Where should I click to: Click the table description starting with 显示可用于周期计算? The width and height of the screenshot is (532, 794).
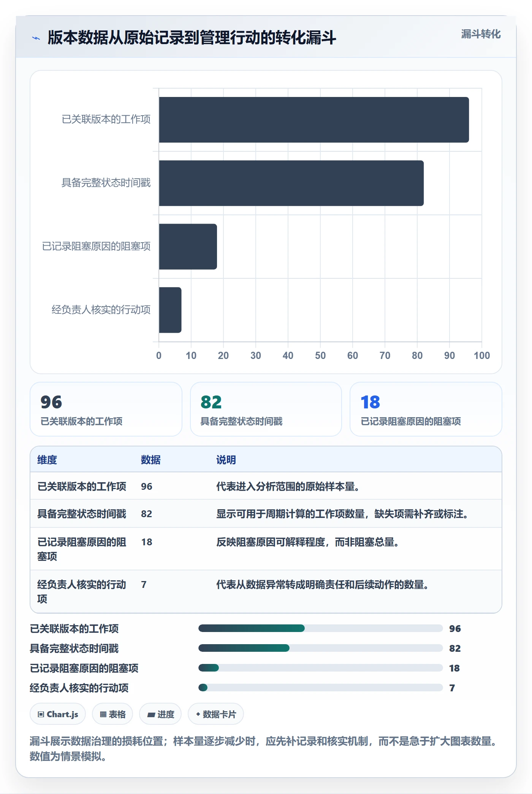342,514
